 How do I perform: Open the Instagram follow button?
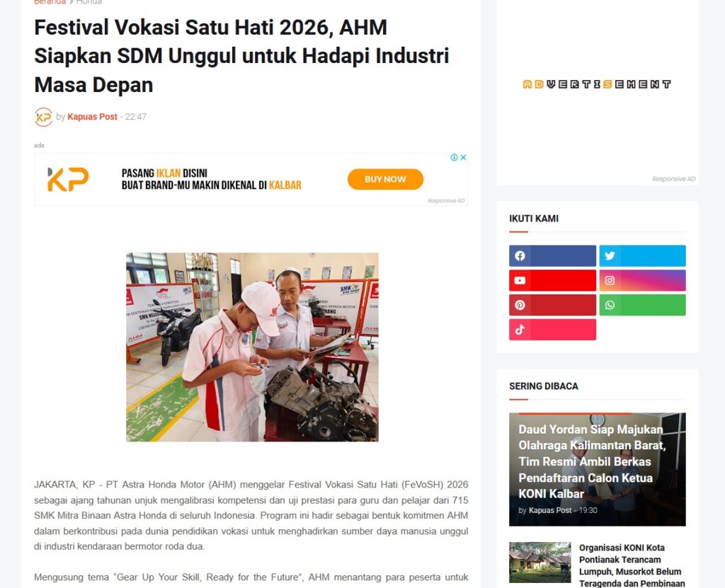click(642, 281)
